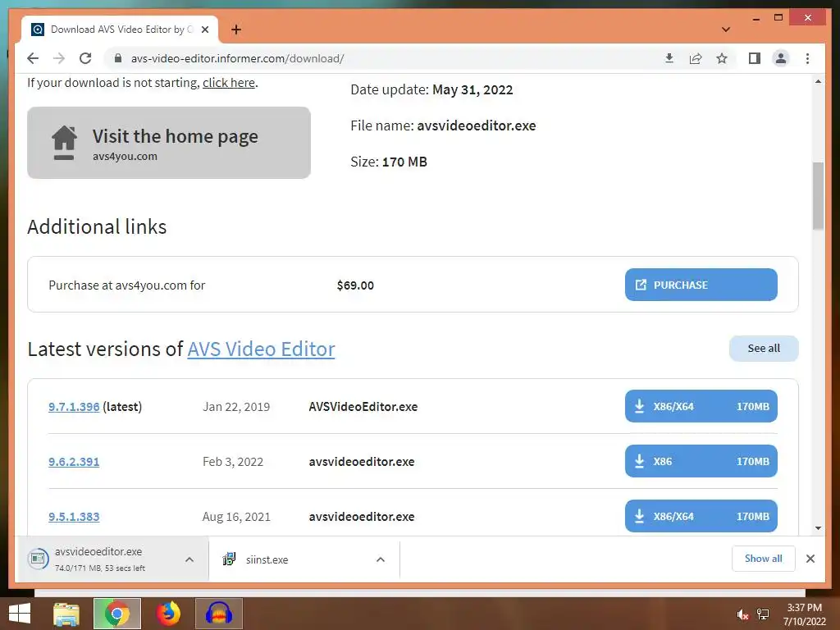Launch Firefox from the taskbar
Screen dimensions: 840x630
168,614
